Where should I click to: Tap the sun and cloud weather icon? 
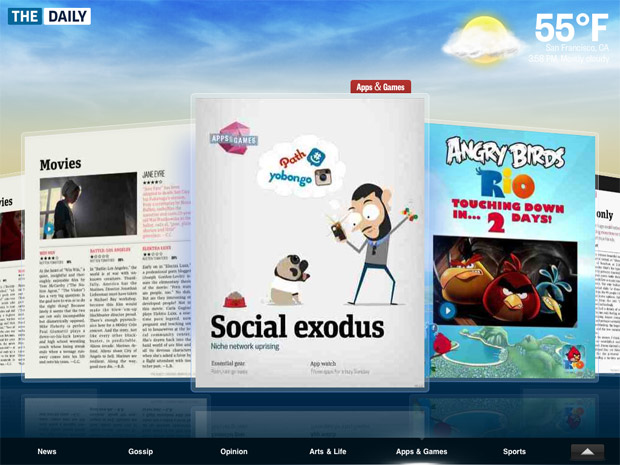[x=481, y=40]
